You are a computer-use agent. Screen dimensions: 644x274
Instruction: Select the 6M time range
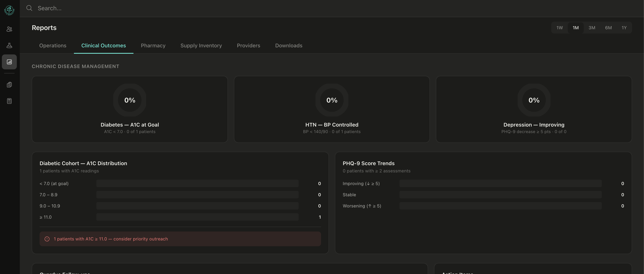tap(608, 28)
